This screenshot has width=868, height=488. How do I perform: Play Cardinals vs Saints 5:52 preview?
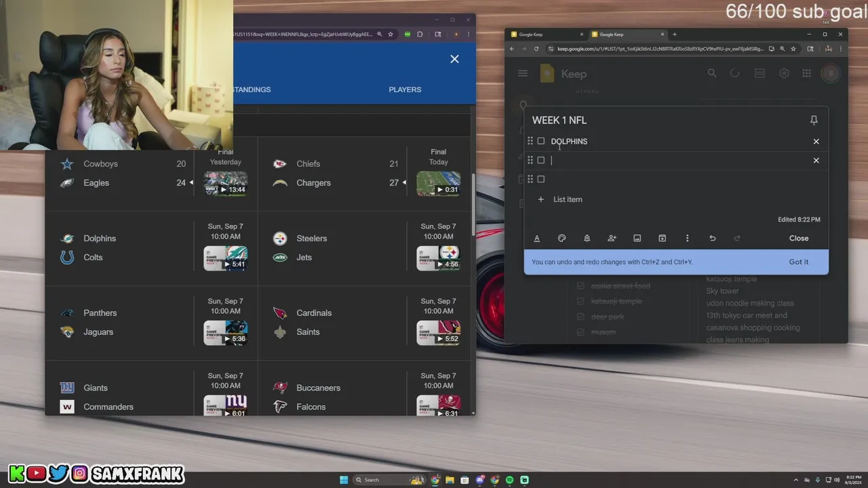pos(438,333)
